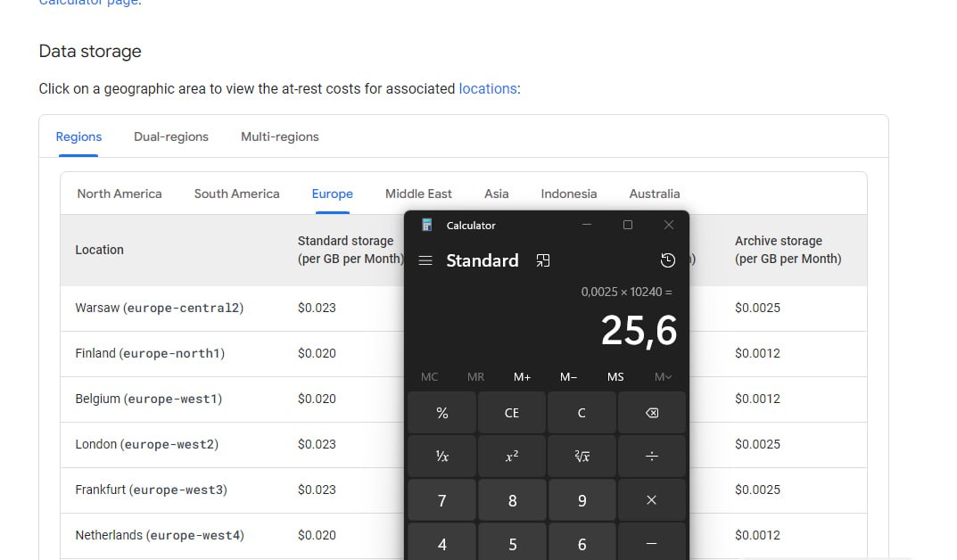Click the MS memory store button
The image size is (957, 560).
click(615, 377)
